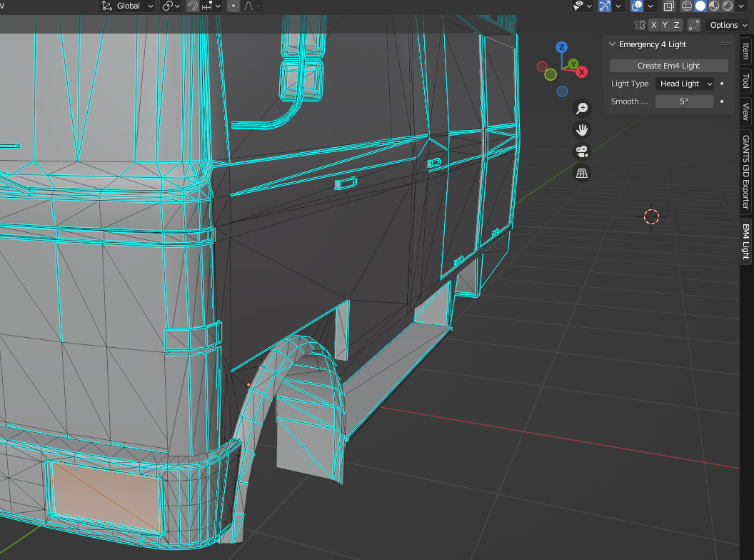Click the hand pan view icon
Viewport: 754px width, 560px height.
click(x=582, y=129)
